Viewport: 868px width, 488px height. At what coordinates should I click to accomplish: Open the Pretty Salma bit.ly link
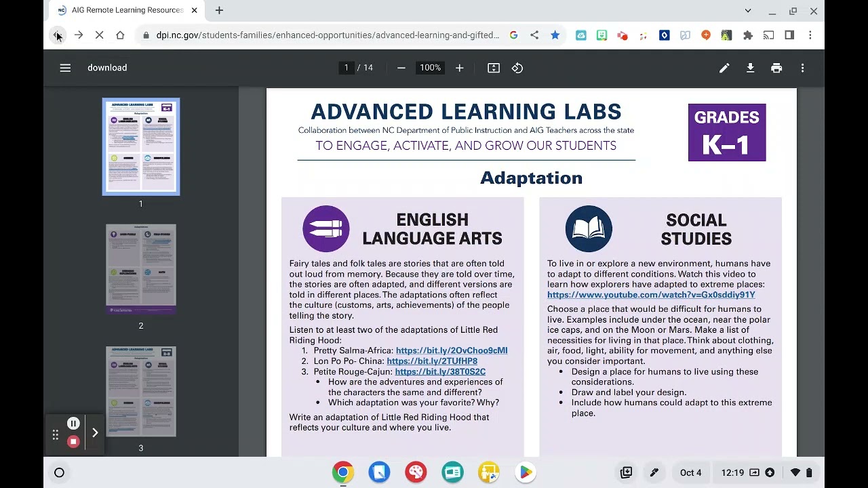pos(452,350)
